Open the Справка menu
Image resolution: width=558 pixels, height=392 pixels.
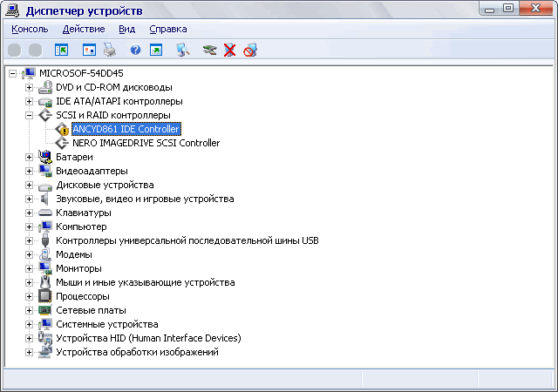(x=168, y=29)
